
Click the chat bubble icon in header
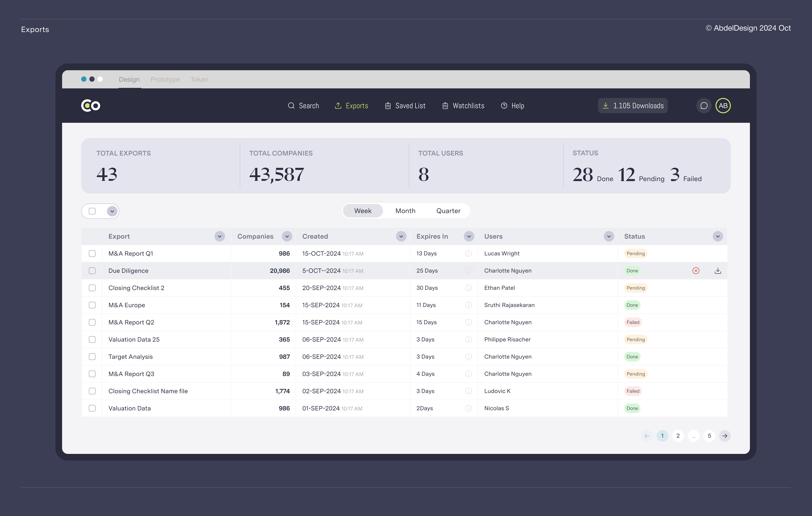point(704,106)
